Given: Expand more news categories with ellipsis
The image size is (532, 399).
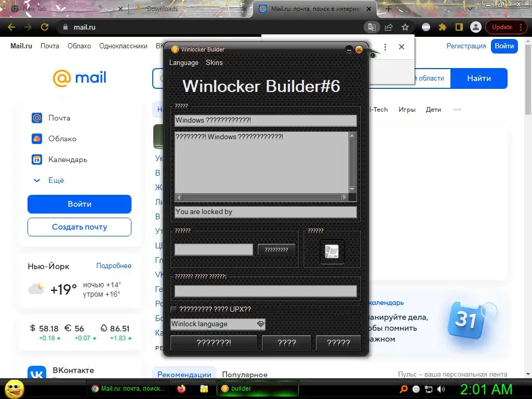Looking at the screenshot, I should coord(457,110).
